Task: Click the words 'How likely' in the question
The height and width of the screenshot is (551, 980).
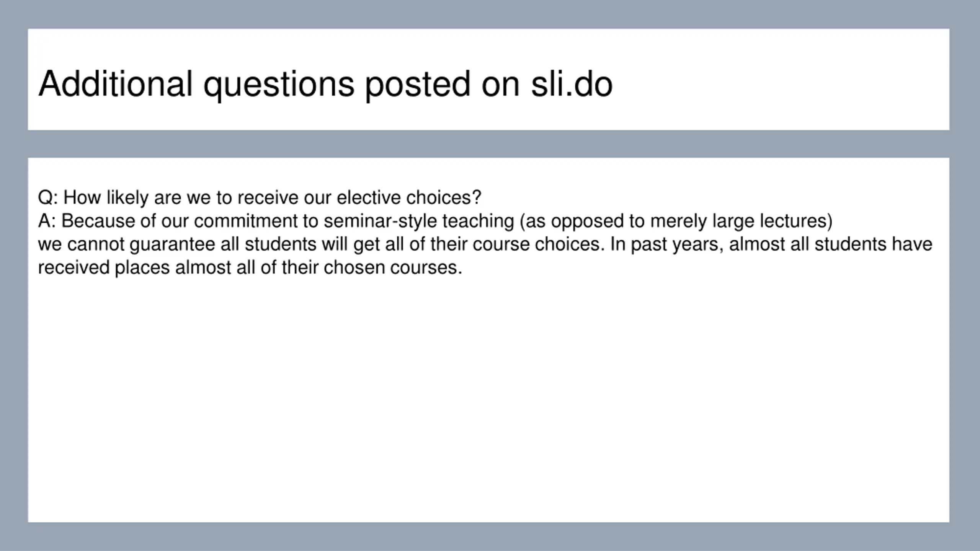Action: (x=106, y=198)
